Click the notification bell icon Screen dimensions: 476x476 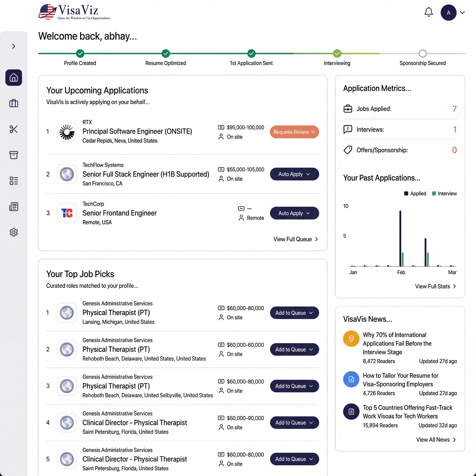[x=429, y=12]
